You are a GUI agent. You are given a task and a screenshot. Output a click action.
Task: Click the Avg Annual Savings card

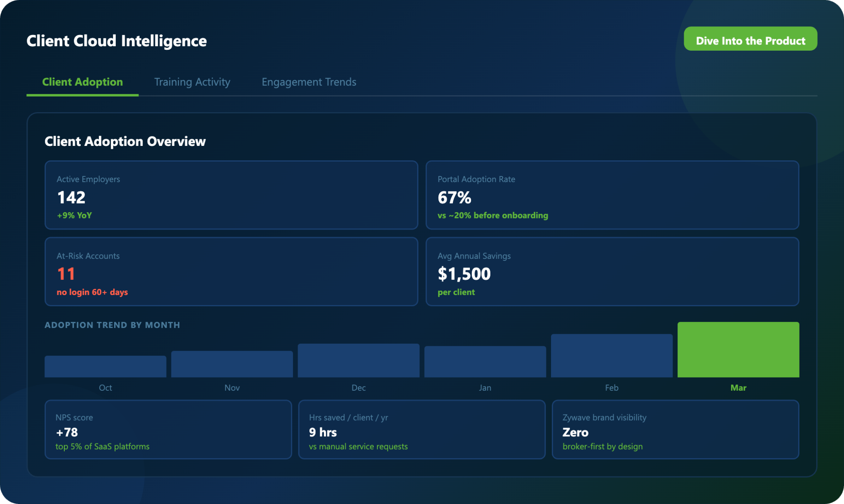point(612,272)
